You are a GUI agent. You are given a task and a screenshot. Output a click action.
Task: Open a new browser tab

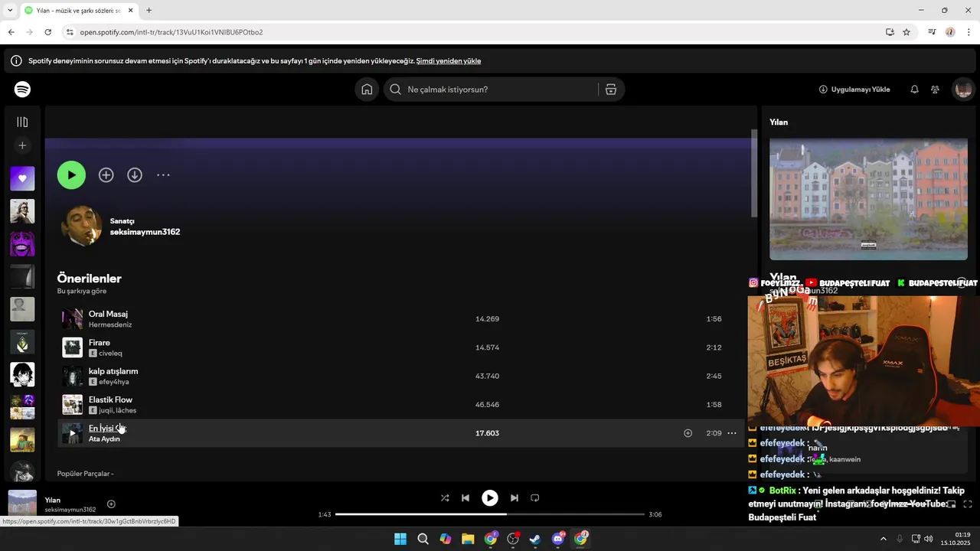point(149,11)
